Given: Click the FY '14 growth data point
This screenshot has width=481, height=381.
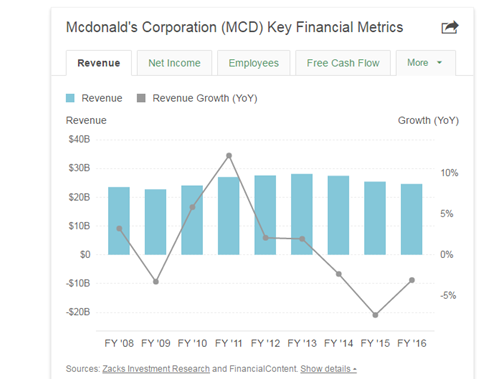Looking at the screenshot, I should pyautogui.click(x=339, y=274).
